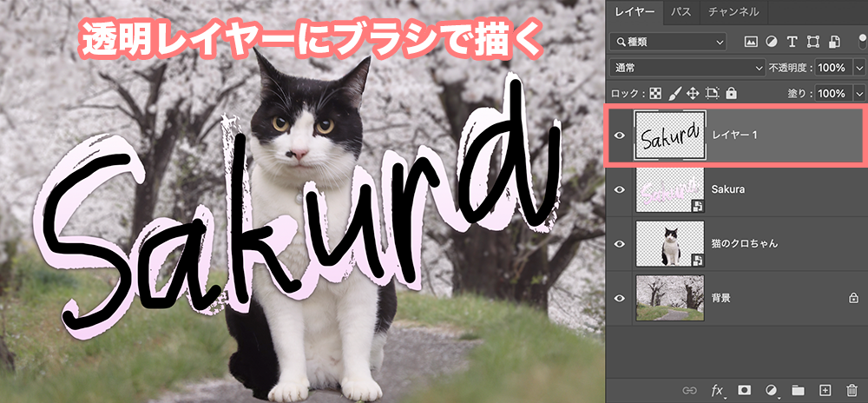Filter for adjustment layers icon
Image resolution: width=868 pixels, height=403 pixels.
771,42
